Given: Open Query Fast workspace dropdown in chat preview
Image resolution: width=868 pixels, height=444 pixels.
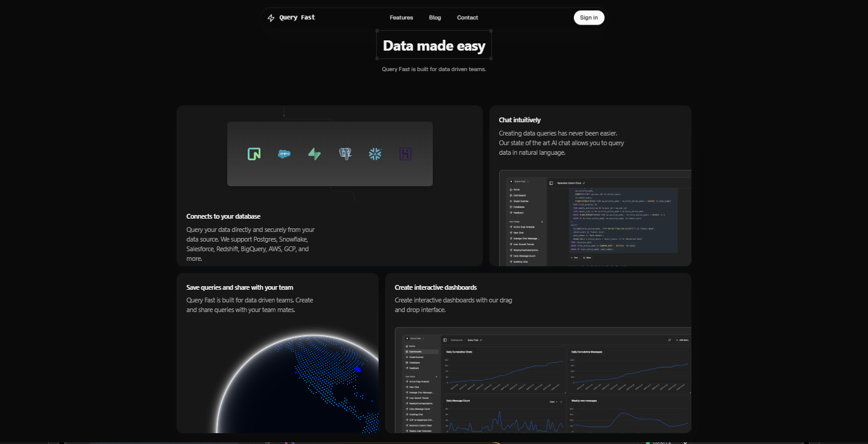Looking at the screenshot, I should 519,181.
